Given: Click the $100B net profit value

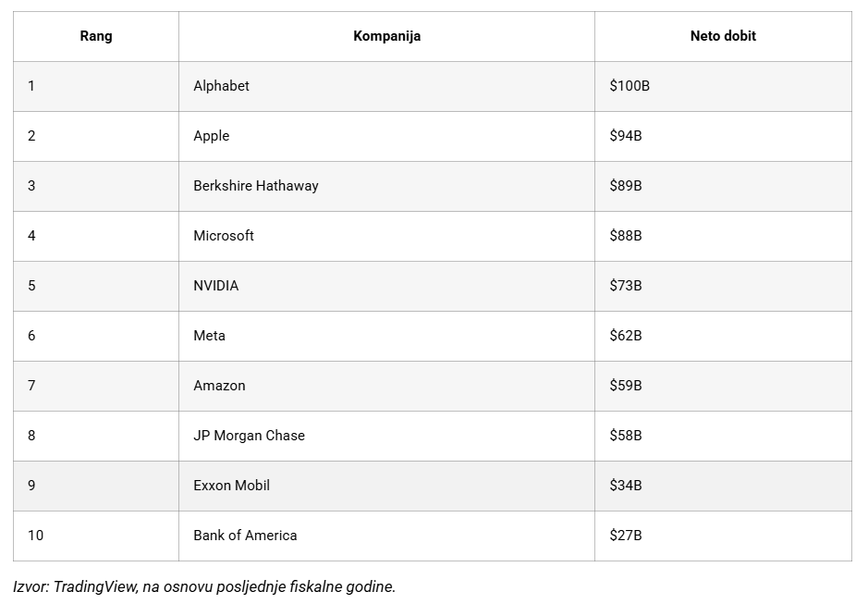Looking at the screenshot, I should [630, 86].
